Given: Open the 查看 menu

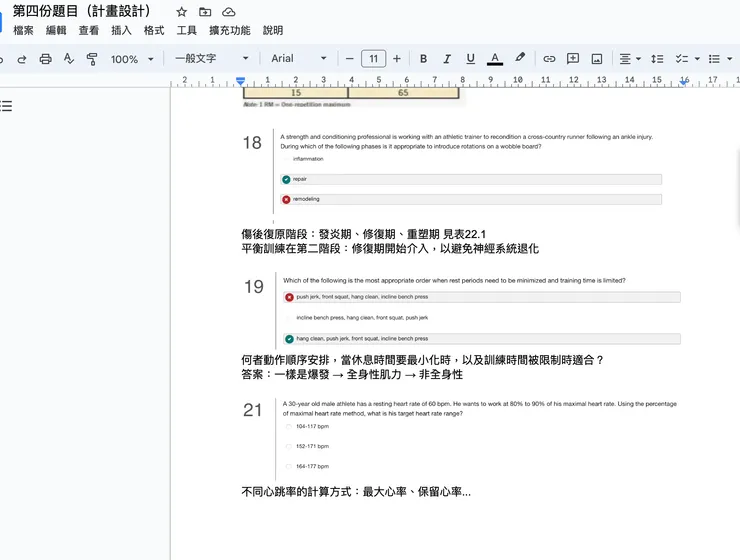Looking at the screenshot, I should pos(89,31).
